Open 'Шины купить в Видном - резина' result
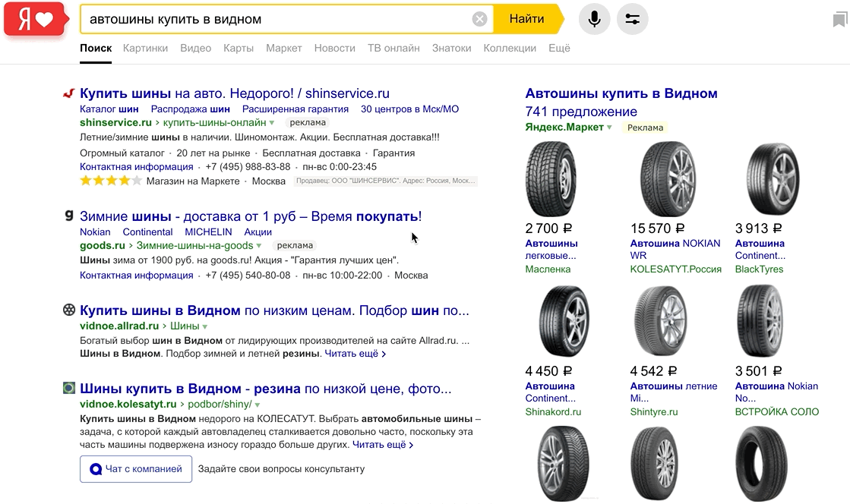The height and width of the screenshot is (504, 850). point(266,389)
